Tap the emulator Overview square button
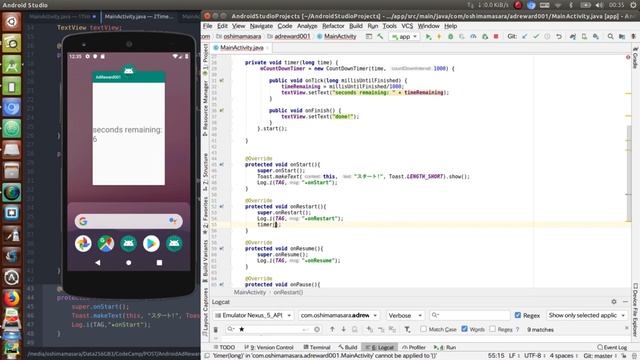 159,263
